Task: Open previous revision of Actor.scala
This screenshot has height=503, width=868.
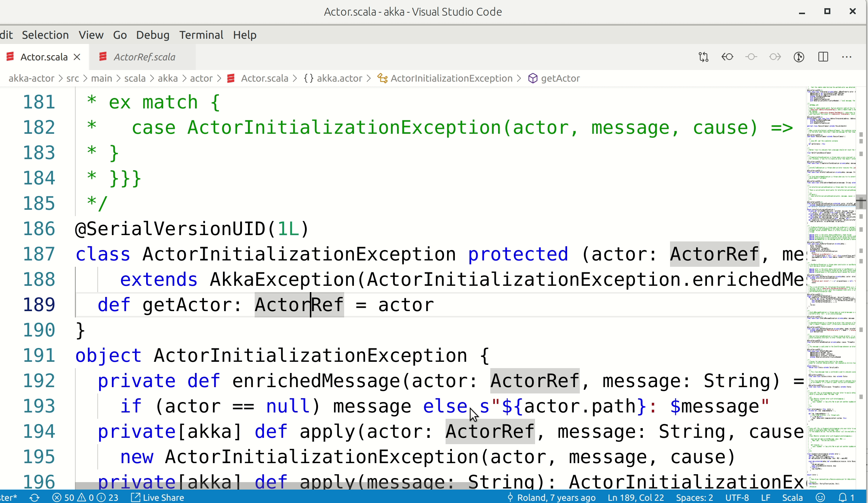Action: point(727,57)
